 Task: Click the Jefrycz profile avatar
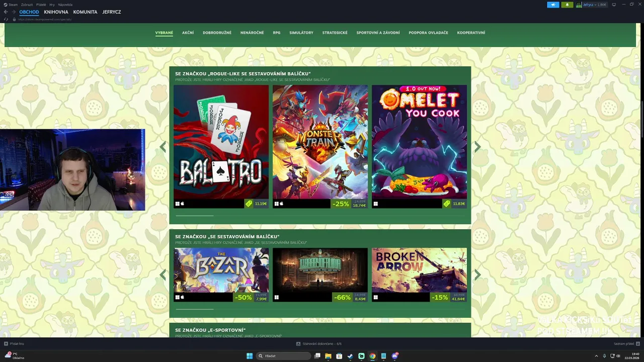pos(579,5)
